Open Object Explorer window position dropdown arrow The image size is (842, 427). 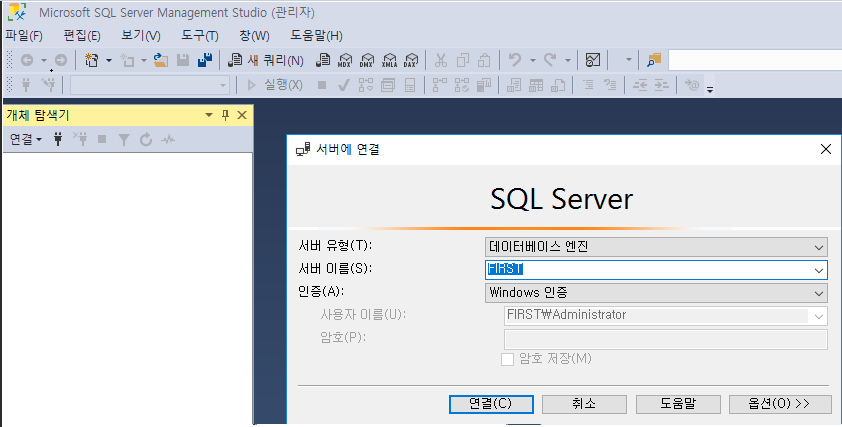[x=209, y=115]
